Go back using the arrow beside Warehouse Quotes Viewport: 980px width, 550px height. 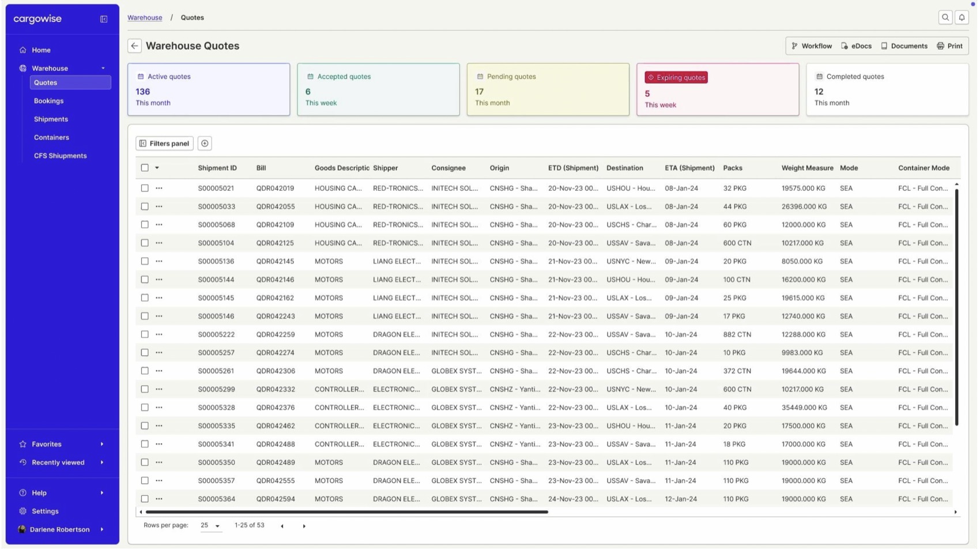pyautogui.click(x=134, y=46)
